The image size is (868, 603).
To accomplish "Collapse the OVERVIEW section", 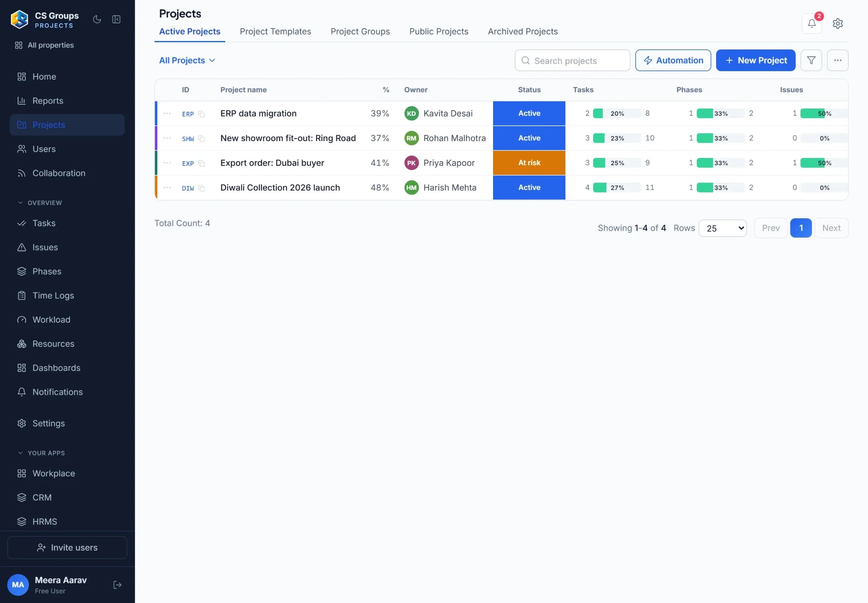I will click(40, 203).
